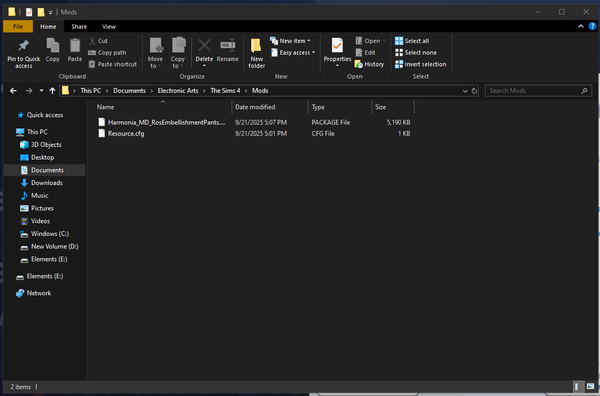The height and width of the screenshot is (396, 600).
Task: Create a New folder
Action: pyautogui.click(x=256, y=53)
